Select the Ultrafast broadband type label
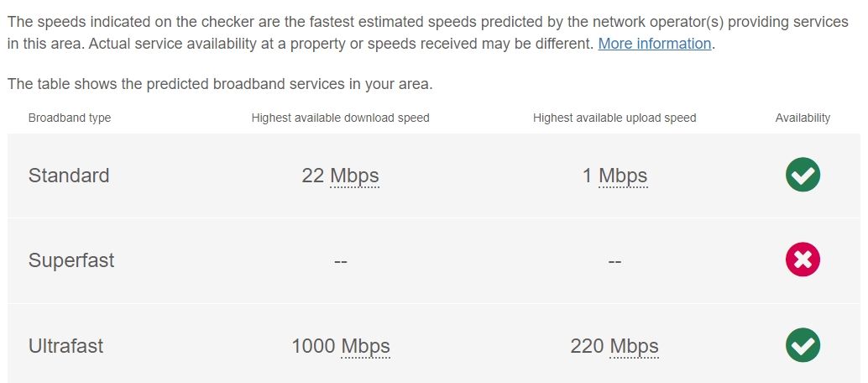 tap(65, 346)
